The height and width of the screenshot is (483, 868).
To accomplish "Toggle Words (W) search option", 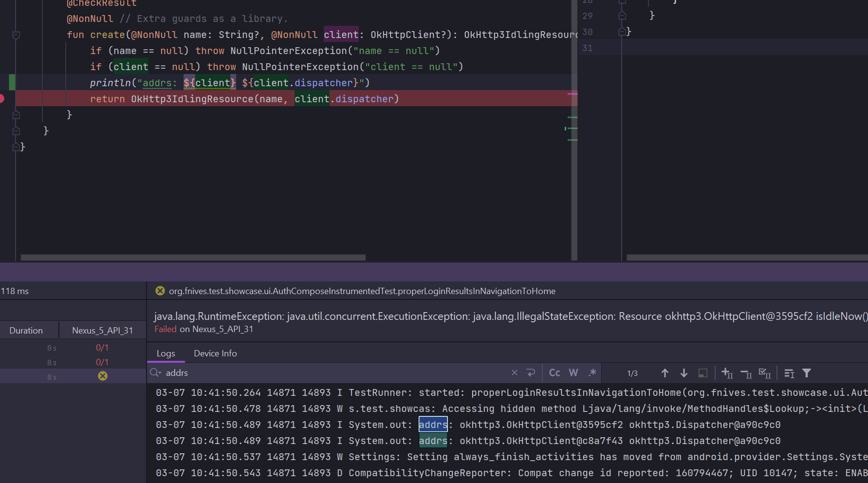I will point(573,373).
